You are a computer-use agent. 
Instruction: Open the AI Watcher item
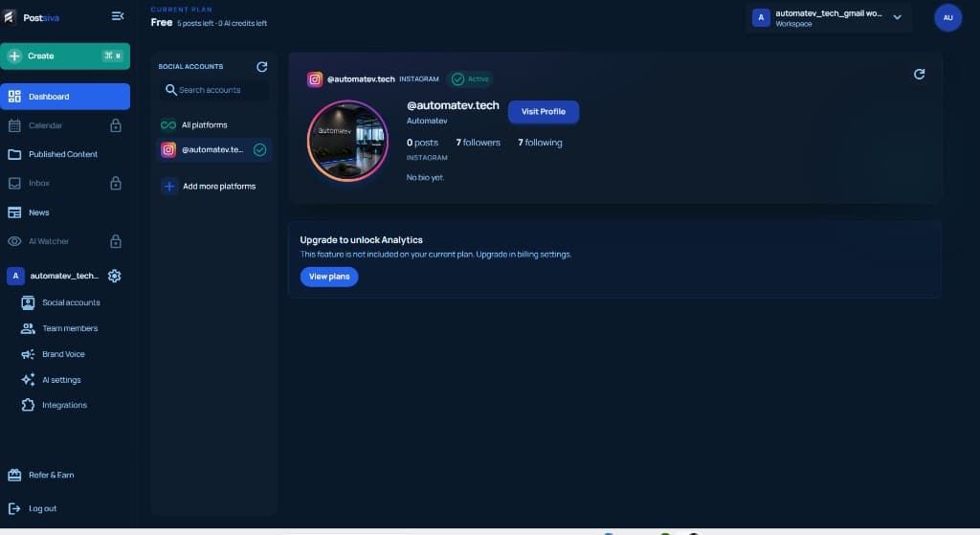[65, 241]
